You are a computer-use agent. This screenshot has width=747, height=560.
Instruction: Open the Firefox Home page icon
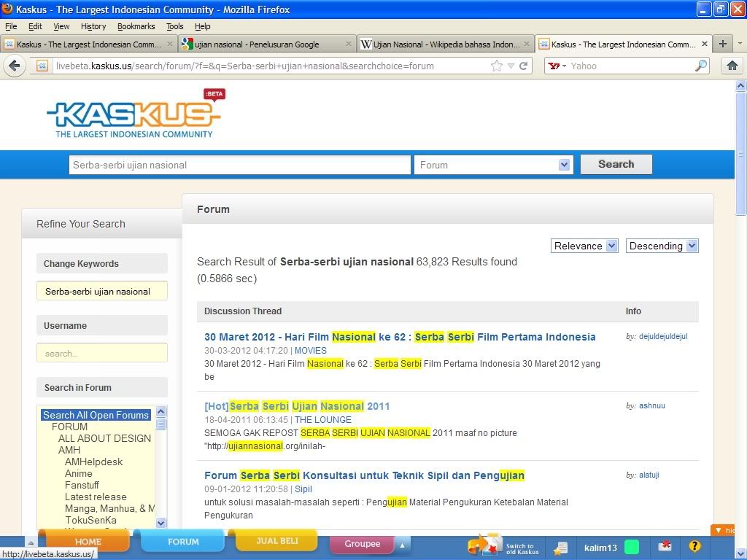(732, 66)
